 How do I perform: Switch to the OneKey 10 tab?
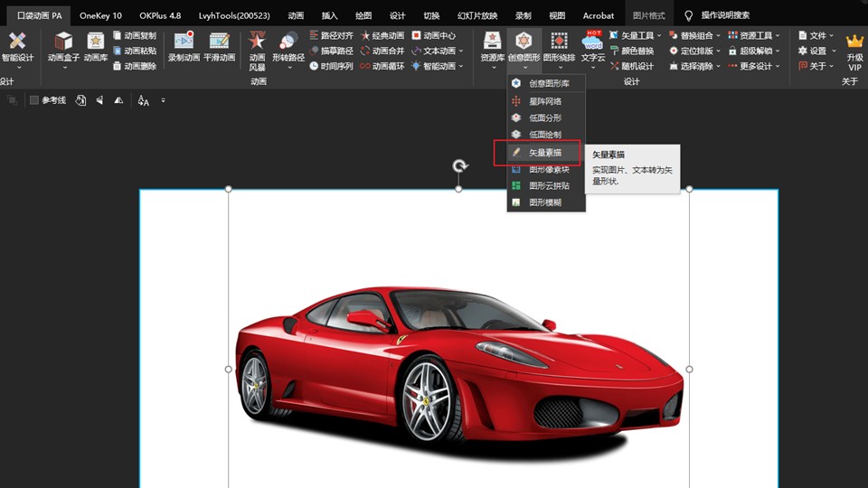point(100,15)
